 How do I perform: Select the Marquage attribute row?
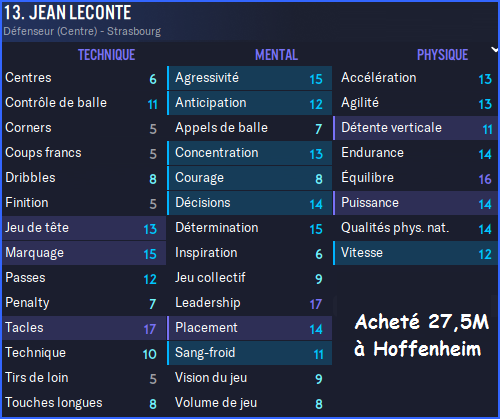coord(84,253)
